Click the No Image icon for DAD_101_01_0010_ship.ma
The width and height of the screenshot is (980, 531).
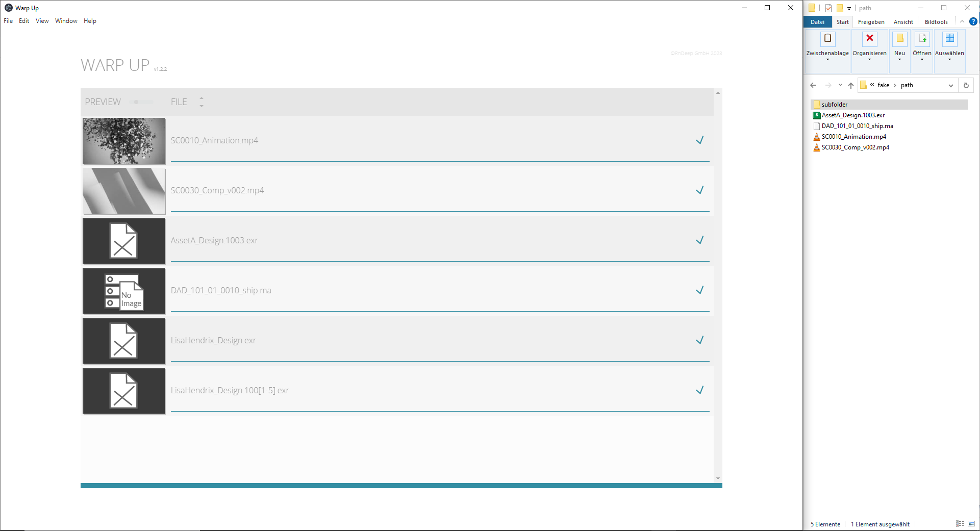124,291
